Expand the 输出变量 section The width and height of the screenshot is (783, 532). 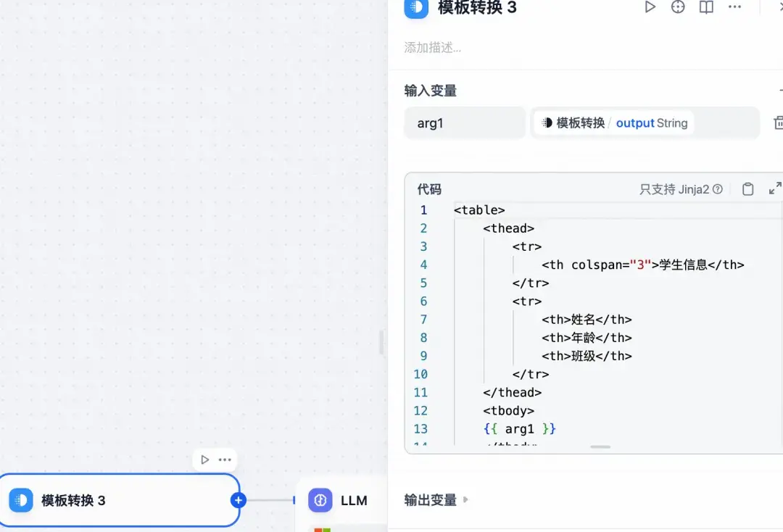436,499
